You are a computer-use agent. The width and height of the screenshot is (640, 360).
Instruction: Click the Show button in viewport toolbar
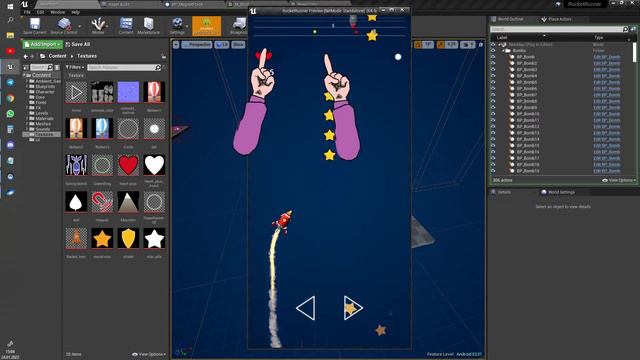coord(238,44)
